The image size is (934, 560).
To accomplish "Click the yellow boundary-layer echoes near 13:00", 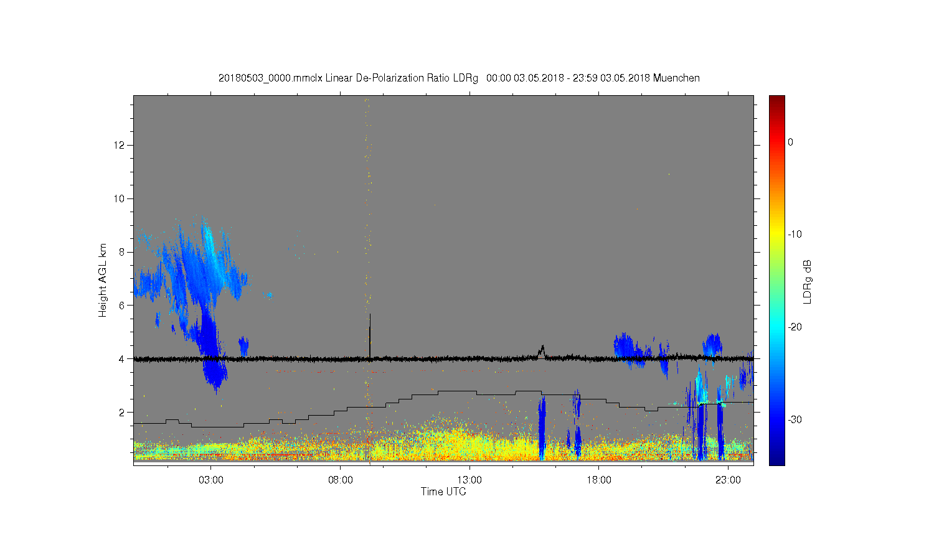I will (x=469, y=442).
